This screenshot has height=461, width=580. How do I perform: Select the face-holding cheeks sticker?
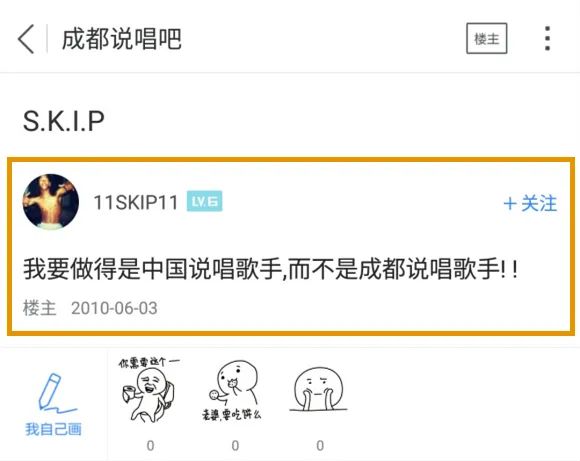[319, 390]
